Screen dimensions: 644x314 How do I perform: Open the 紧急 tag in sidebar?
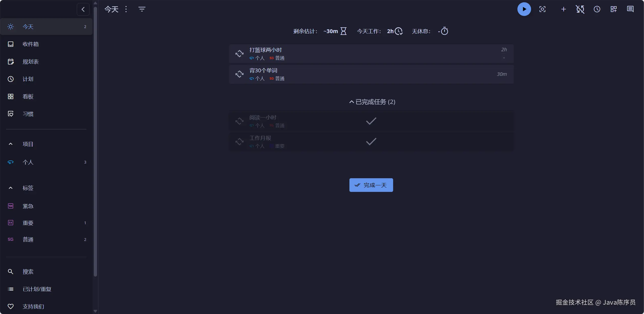click(28, 206)
